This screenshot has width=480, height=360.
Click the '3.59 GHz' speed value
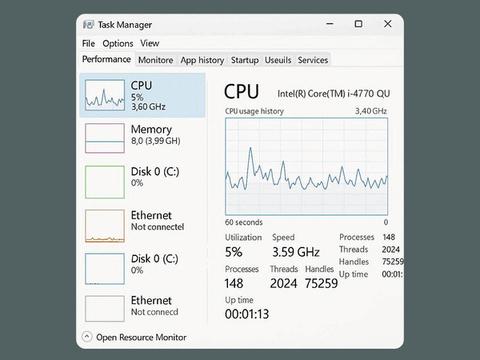pos(296,252)
